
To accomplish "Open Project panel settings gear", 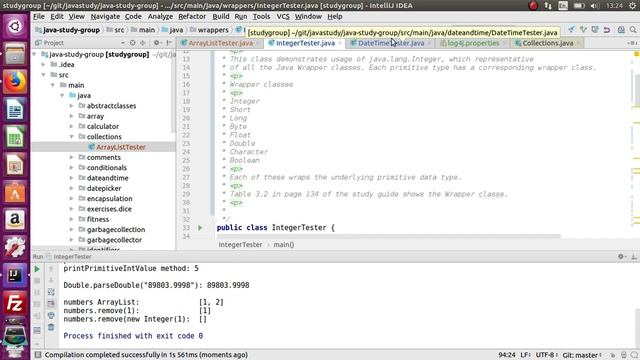I will (157, 42).
